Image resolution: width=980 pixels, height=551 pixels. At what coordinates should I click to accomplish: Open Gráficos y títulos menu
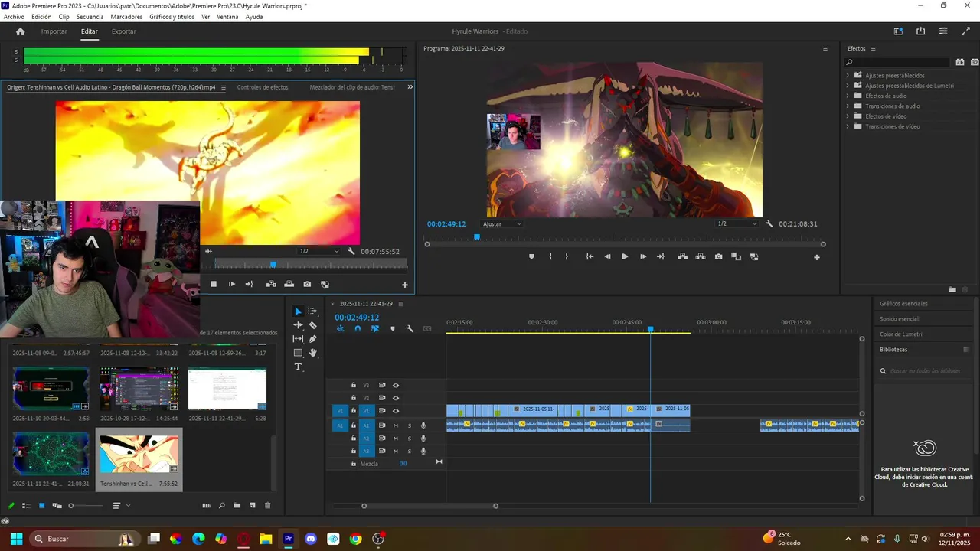[171, 17]
